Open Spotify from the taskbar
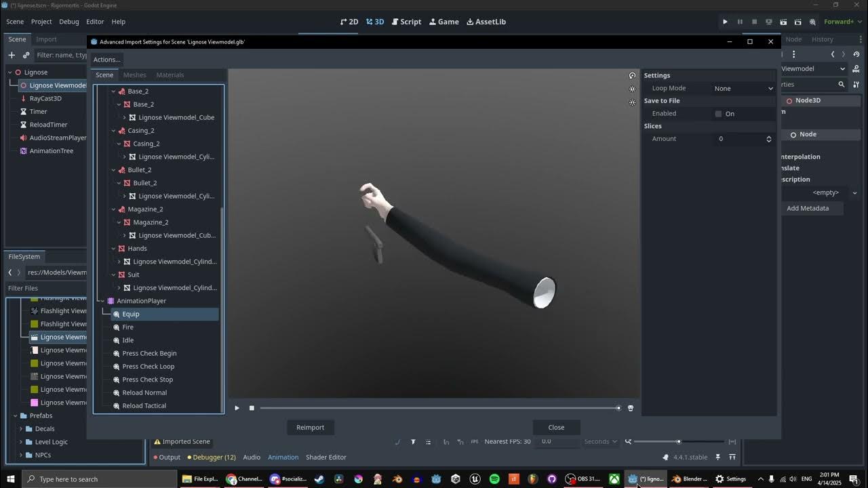 pos(494,479)
